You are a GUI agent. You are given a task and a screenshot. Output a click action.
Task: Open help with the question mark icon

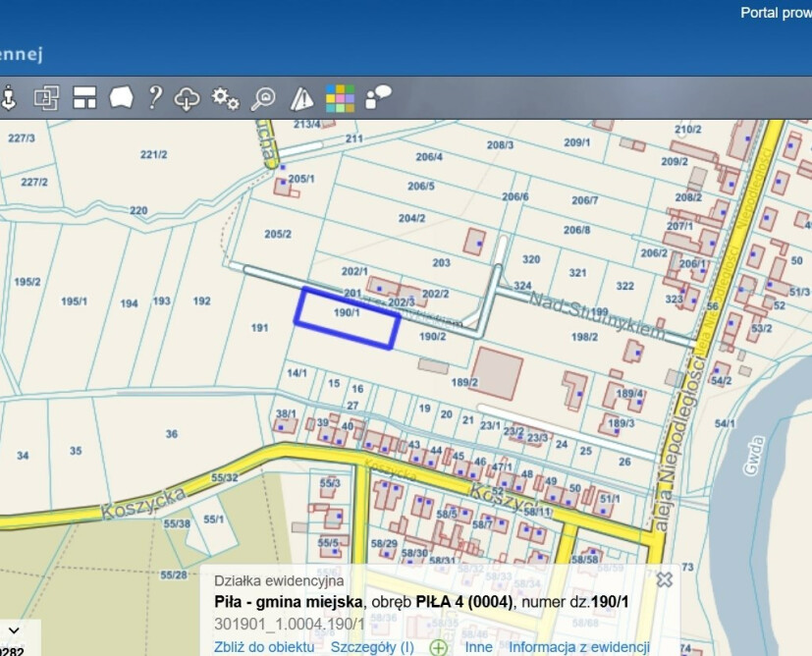(x=154, y=98)
